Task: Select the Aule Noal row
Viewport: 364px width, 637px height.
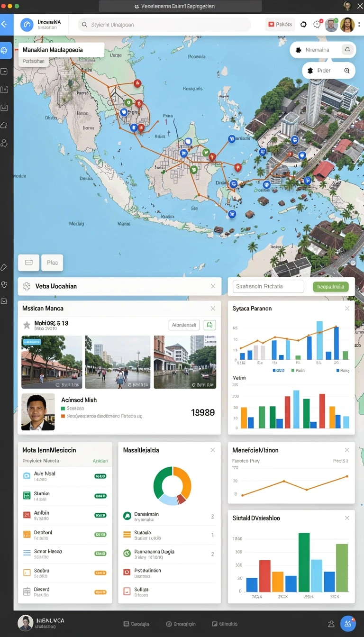Action: [x=65, y=476]
